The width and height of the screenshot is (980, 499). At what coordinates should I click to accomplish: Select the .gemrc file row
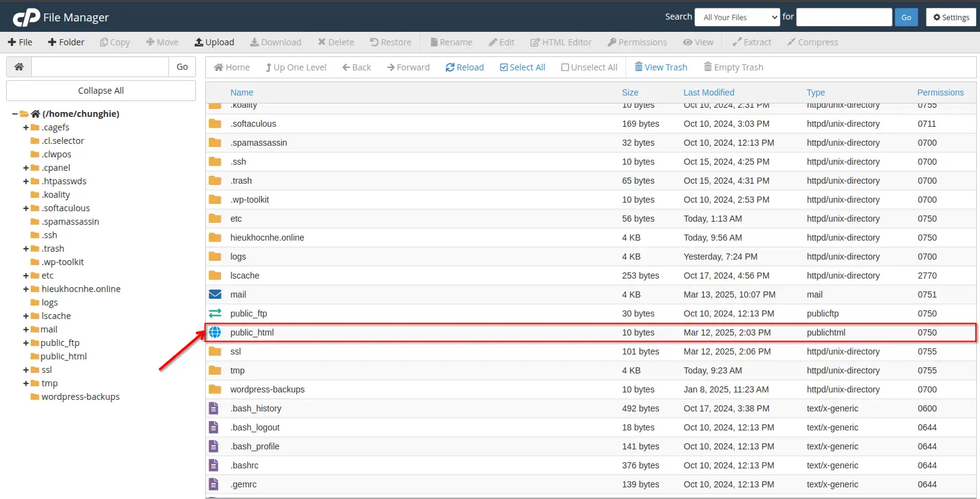590,484
